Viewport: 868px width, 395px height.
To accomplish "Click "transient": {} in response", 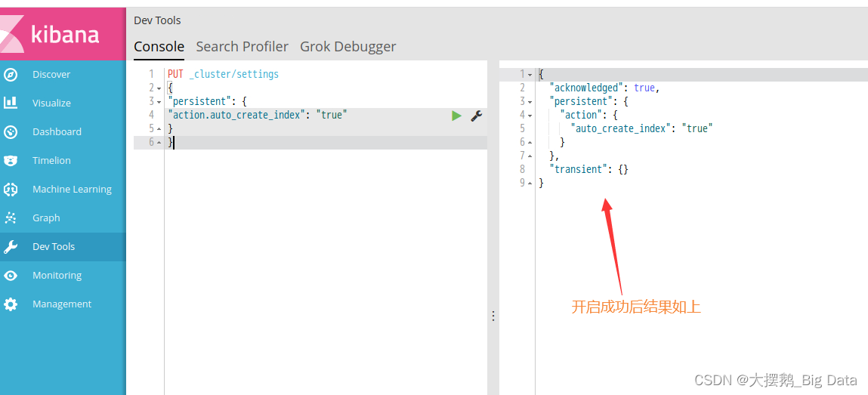I will pyautogui.click(x=589, y=170).
